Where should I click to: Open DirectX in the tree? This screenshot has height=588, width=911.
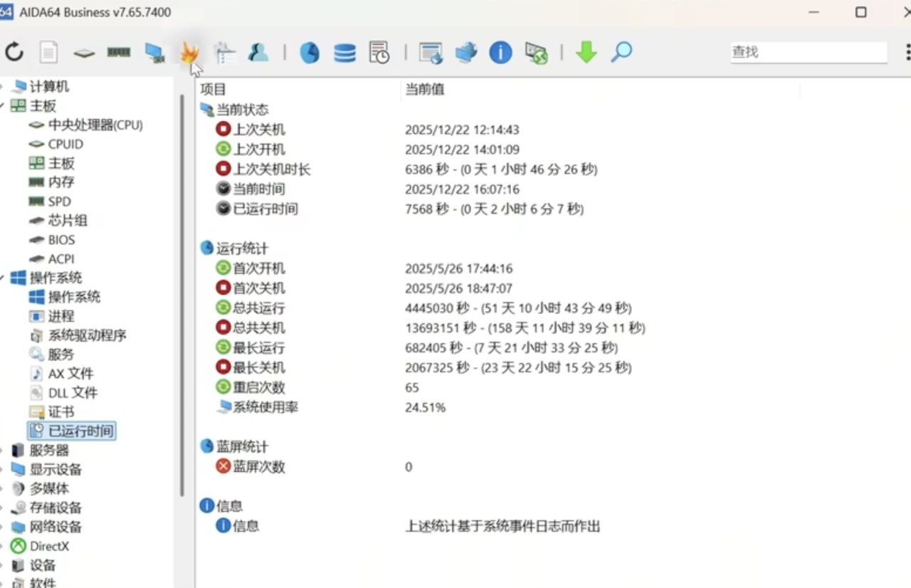[x=49, y=546]
